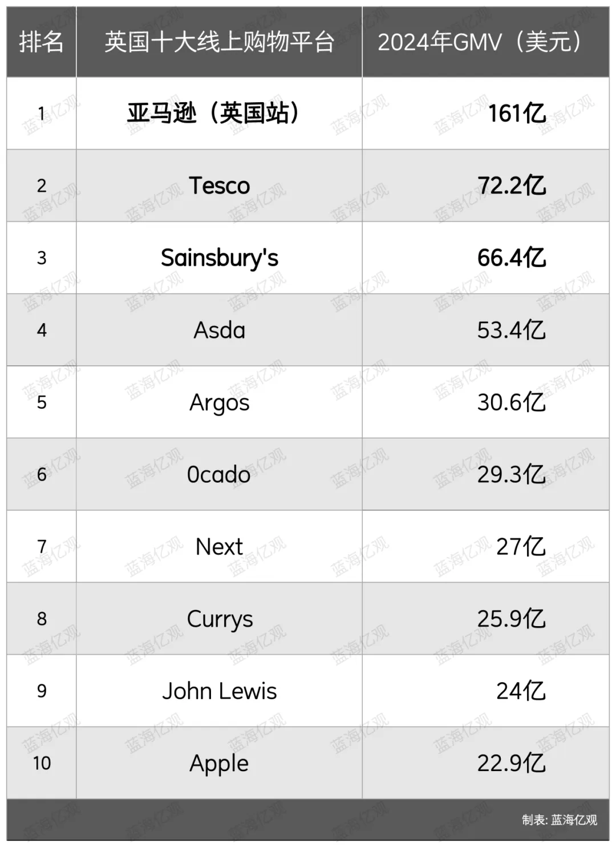
Task: Click the 制表: 蓝海亿观 footer credit
Action: click(560, 820)
